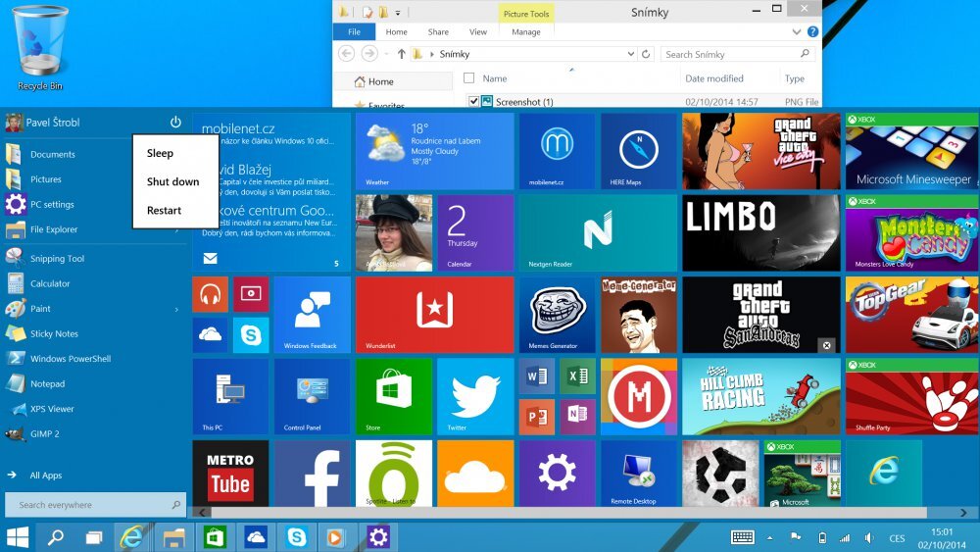Launch the LIMBO game tile

click(x=760, y=232)
